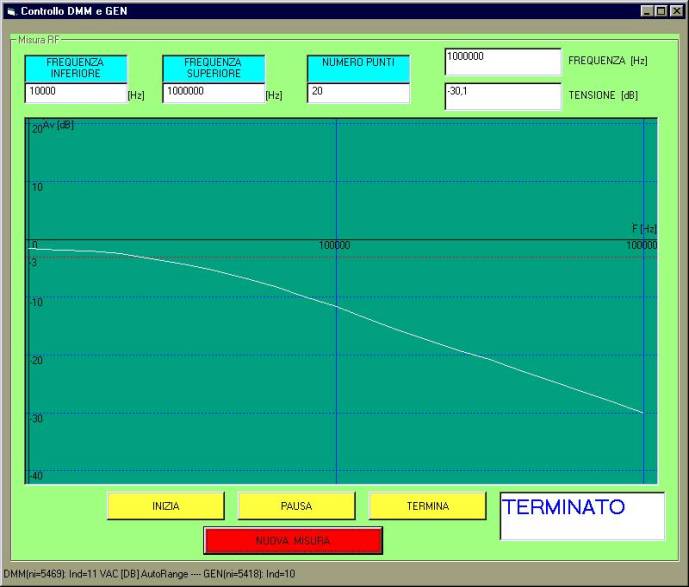
Task: Click the TERMINA button
Action: pos(427,506)
